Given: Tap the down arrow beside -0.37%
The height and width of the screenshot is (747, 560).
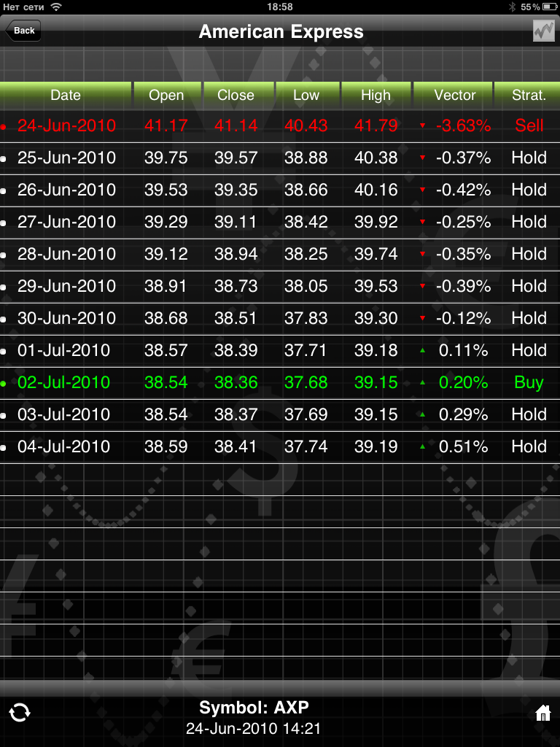Looking at the screenshot, I should pos(422,158).
